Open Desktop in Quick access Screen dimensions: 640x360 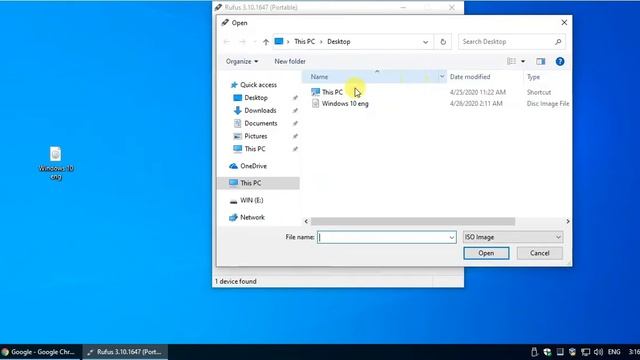256,98
